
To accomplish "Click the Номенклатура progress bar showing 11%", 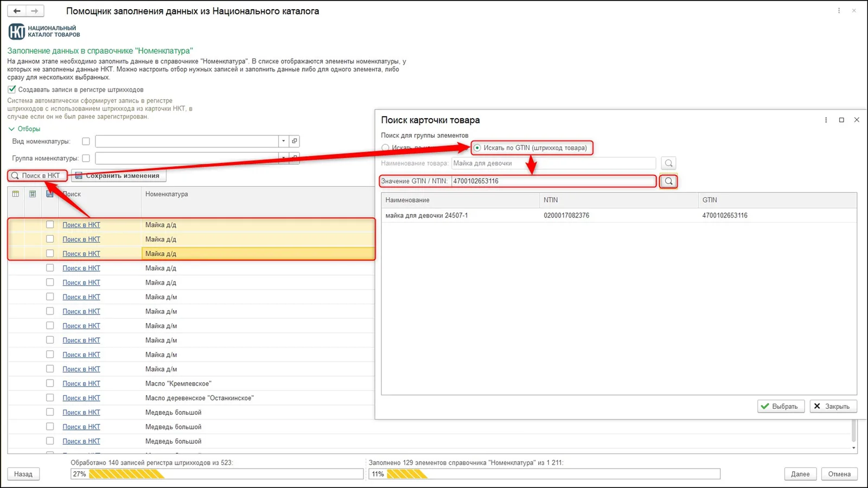I will pos(544,474).
